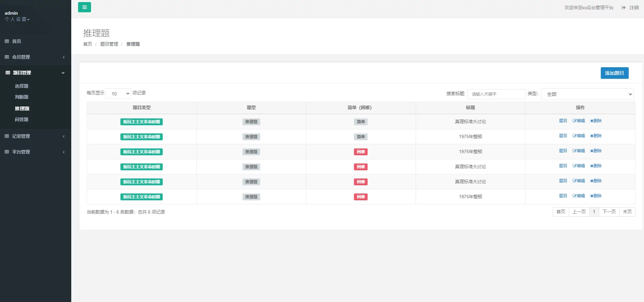Toggle the sidebar with the hamburger button
644x302 pixels.
(84, 7)
